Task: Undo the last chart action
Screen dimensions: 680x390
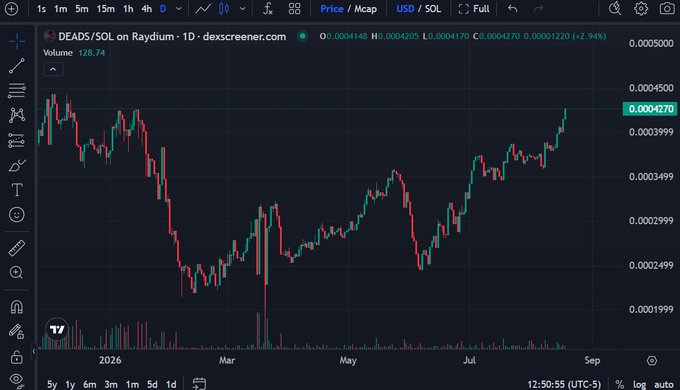Action: click(x=513, y=9)
